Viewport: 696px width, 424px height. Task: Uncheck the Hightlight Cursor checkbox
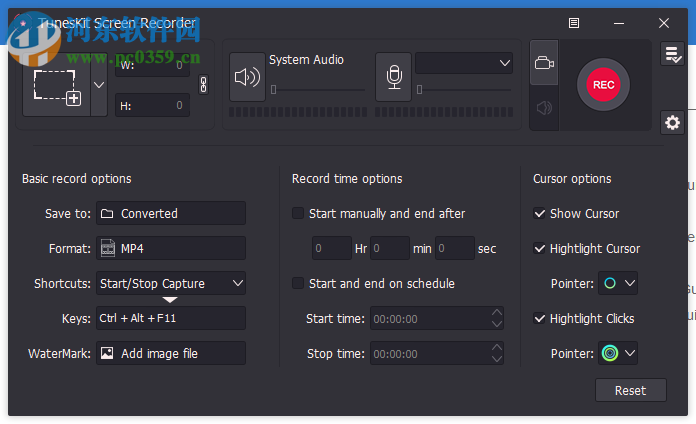(x=539, y=248)
